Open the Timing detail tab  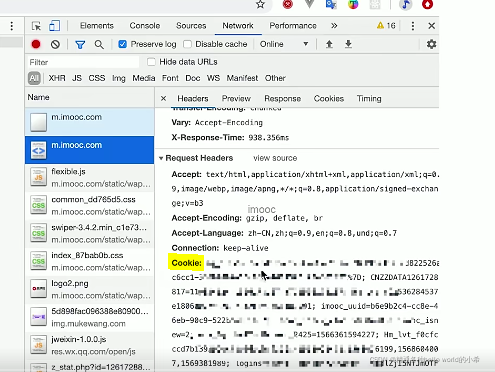(x=369, y=99)
